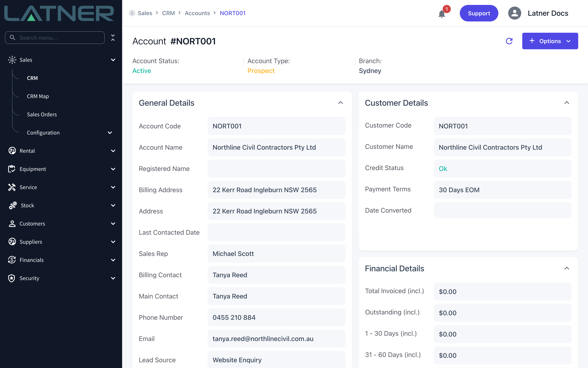Click the Phone Number 0455 210 884 field
The height and width of the screenshot is (368, 588).
point(276,317)
